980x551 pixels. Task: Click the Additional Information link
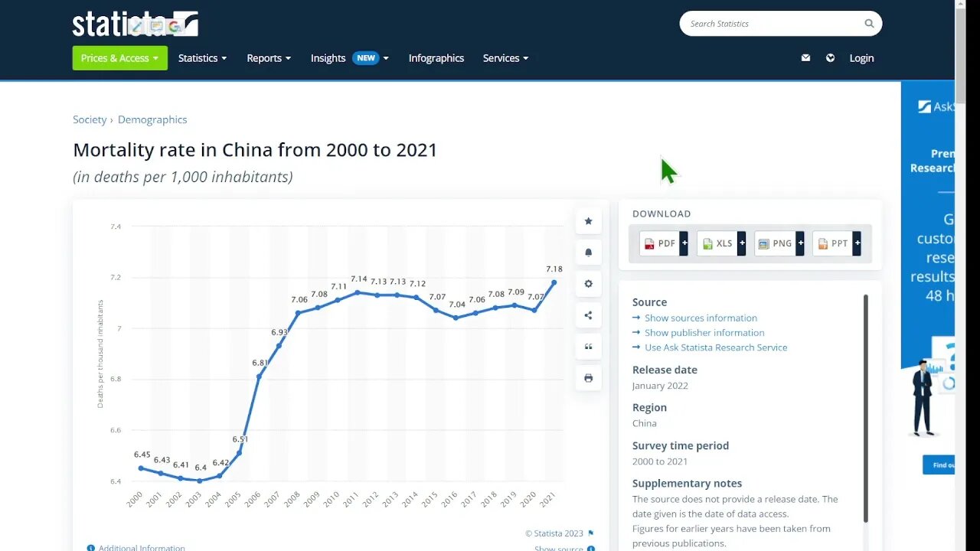tap(142, 548)
